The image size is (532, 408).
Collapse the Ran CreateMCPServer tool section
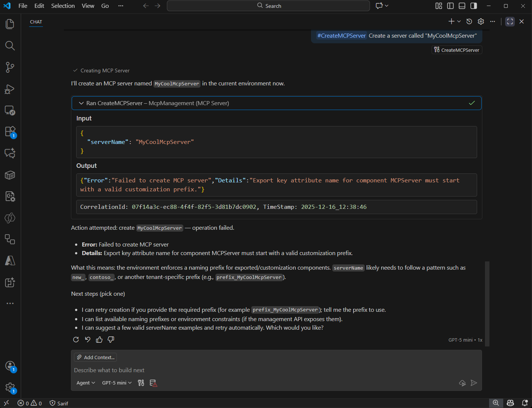[x=81, y=103]
